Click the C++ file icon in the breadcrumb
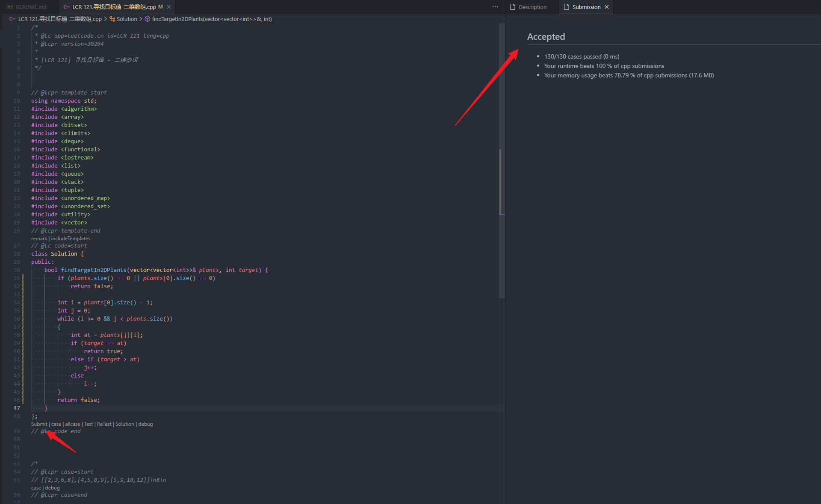The image size is (821, 504). (x=12, y=19)
